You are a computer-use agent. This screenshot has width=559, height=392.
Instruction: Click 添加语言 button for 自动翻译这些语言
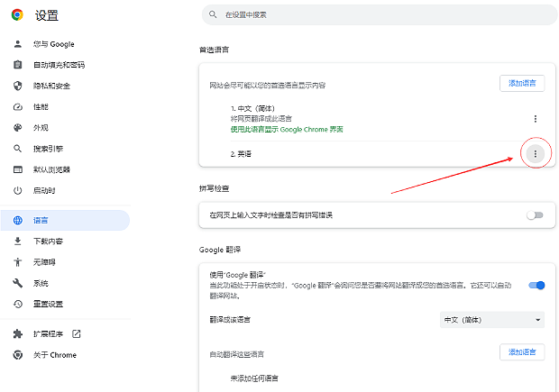tap(522, 351)
